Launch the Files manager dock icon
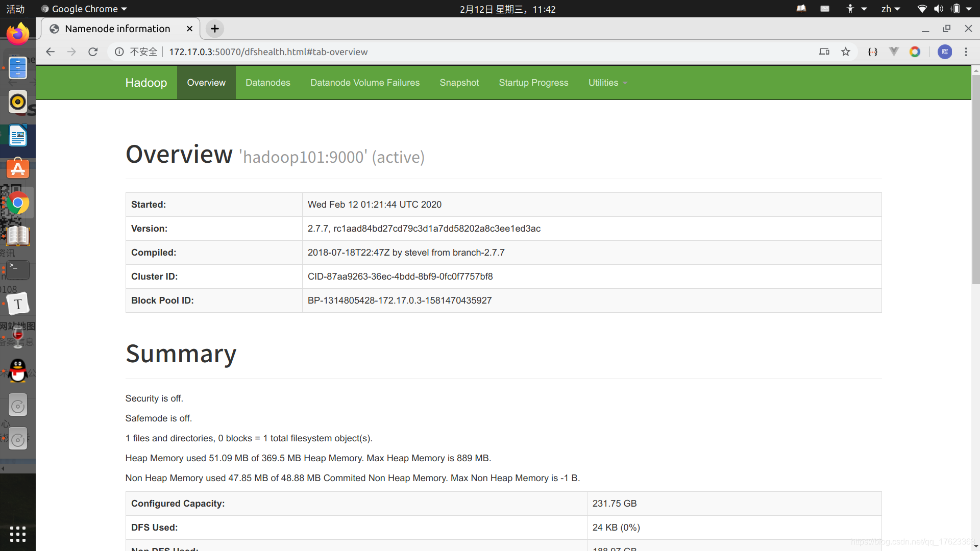This screenshot has height=551, width=980. [18, 68]
